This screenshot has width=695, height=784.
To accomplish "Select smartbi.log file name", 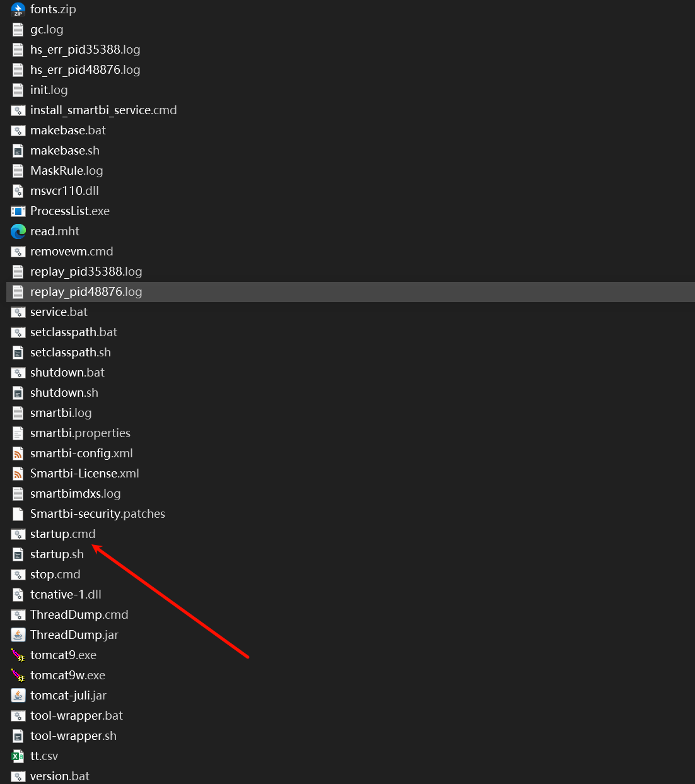I will click(x=61, y=413).
